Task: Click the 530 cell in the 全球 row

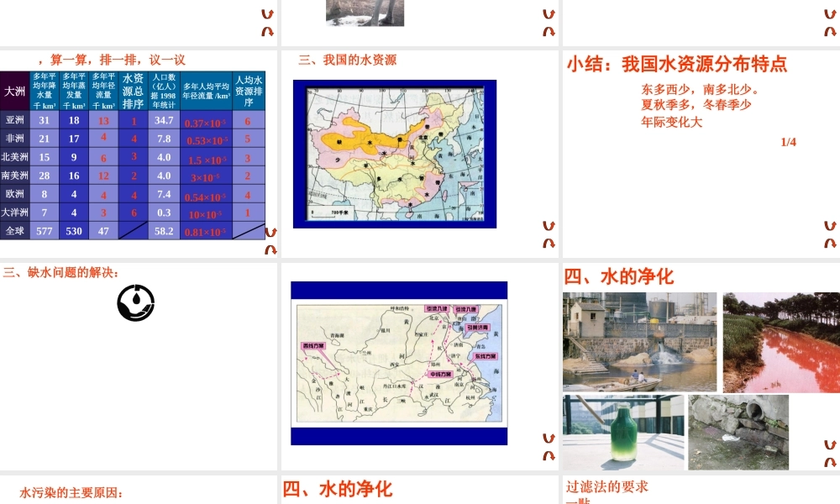Action: tap(74, 231)
